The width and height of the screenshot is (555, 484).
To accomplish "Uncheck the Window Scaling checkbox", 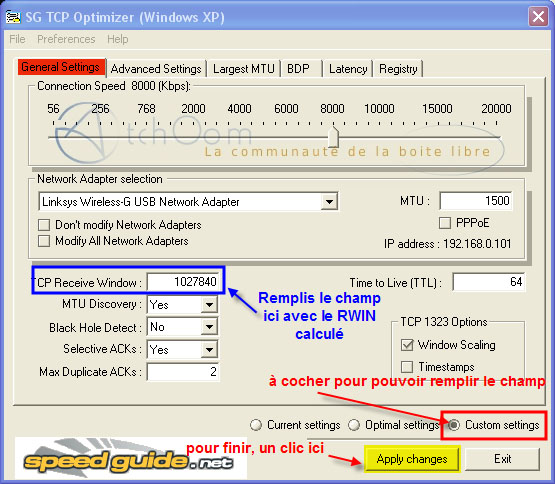I will click(x=407, y=345).
